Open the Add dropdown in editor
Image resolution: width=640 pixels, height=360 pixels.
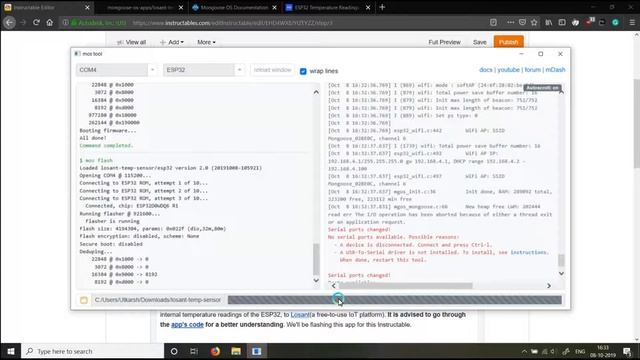[x=172, y=42]
